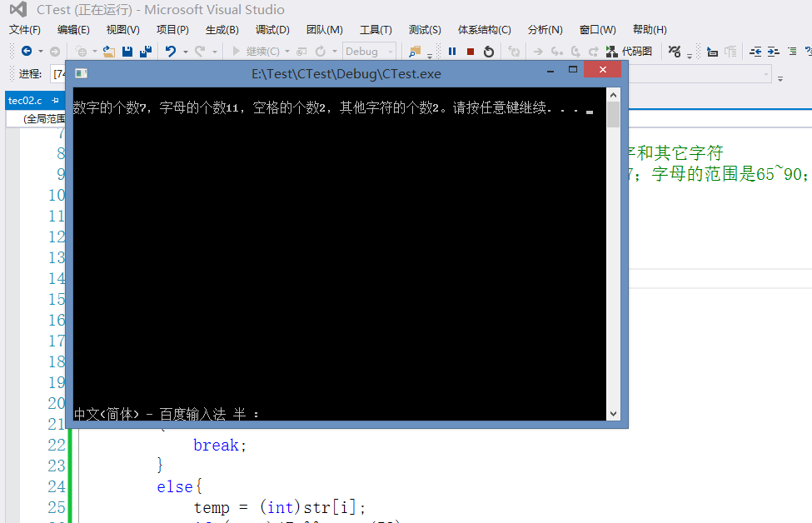Open the 代码图 code map button

(630, 52)
